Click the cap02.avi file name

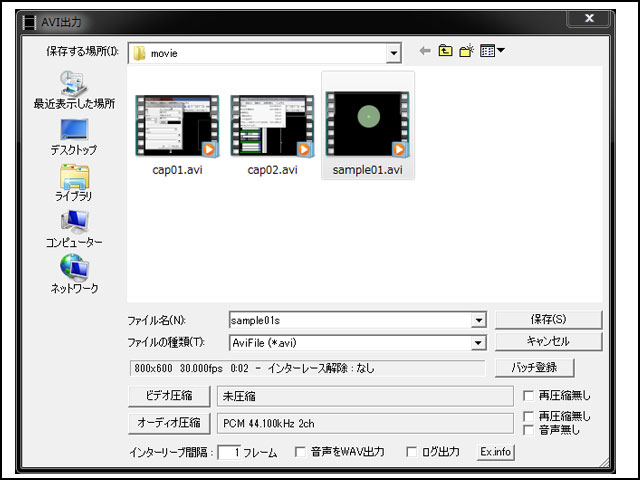[272, 170]
